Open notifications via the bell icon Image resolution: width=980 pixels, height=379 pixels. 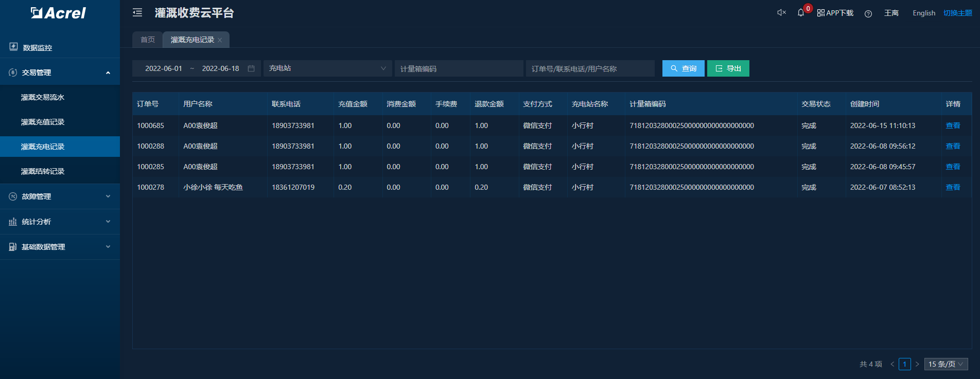[801, 13]
